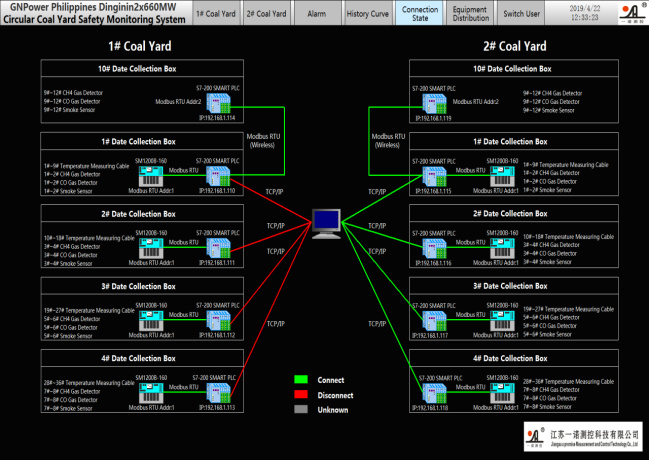Image resolution: width=649 pixels, height=461 pixels.
Task: Click the PLC icon with IP 192.168.1.119
Action: [x=435, y=104]
